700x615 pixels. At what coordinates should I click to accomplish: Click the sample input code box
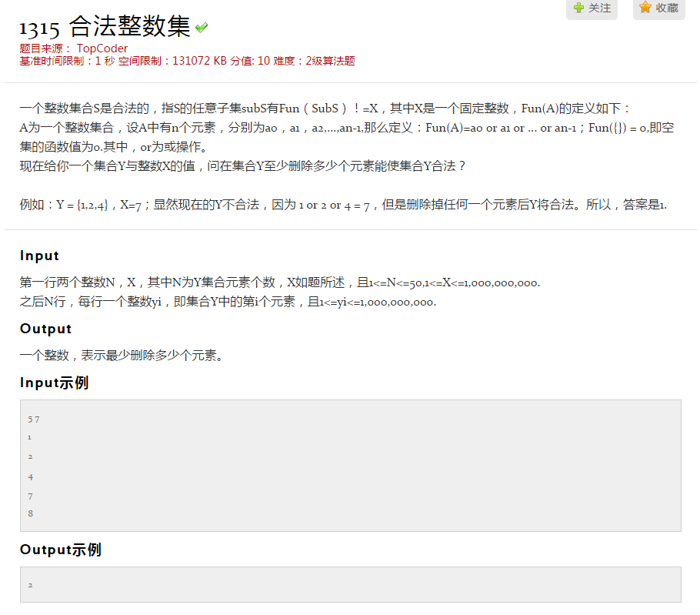point(351,466)
